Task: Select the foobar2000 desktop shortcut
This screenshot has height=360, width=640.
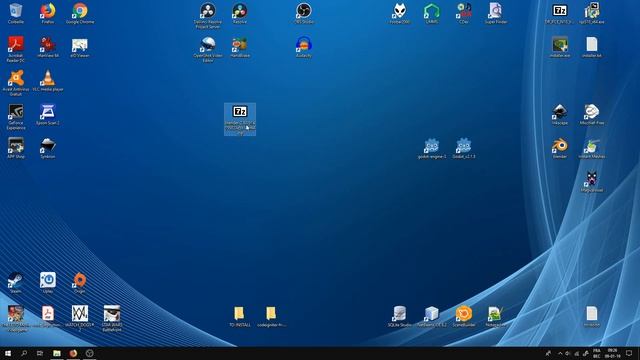Action: [400, 13]
